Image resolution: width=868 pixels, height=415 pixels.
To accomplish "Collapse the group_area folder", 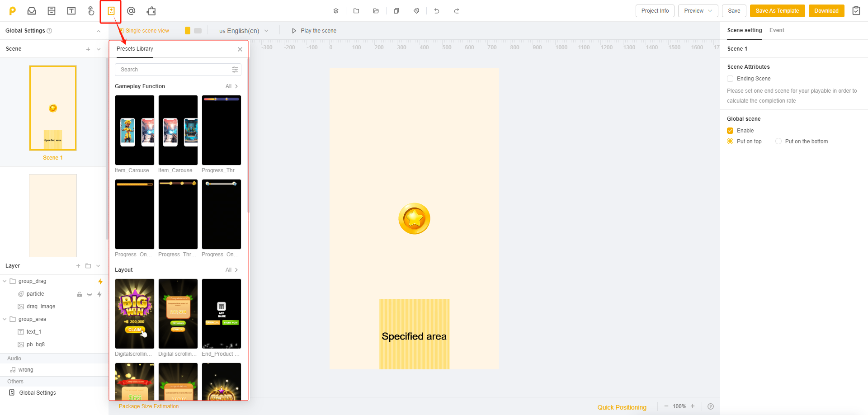I will [5, 319].
